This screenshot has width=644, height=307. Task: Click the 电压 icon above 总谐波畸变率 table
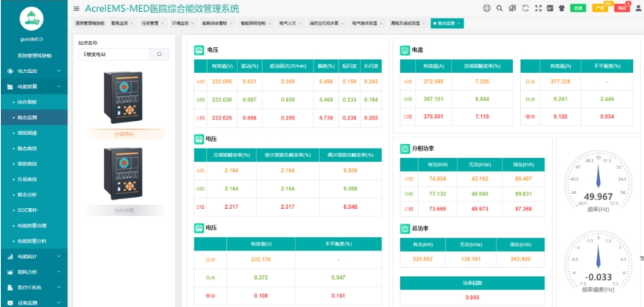[199, 139]
